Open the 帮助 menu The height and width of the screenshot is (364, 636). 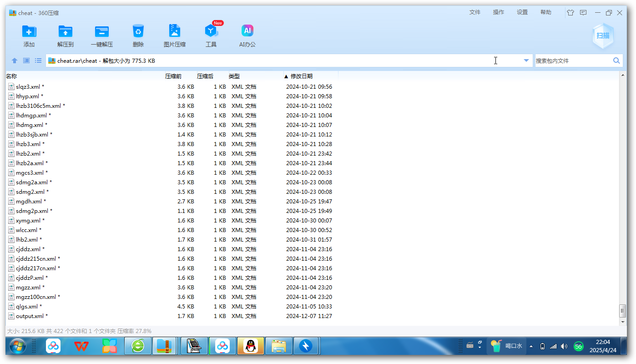(x=546, y=12)
